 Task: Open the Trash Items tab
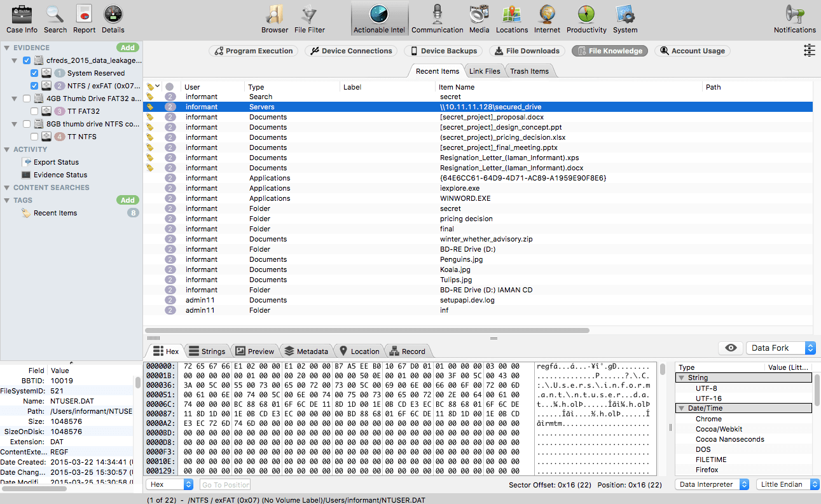click(529, 71)
